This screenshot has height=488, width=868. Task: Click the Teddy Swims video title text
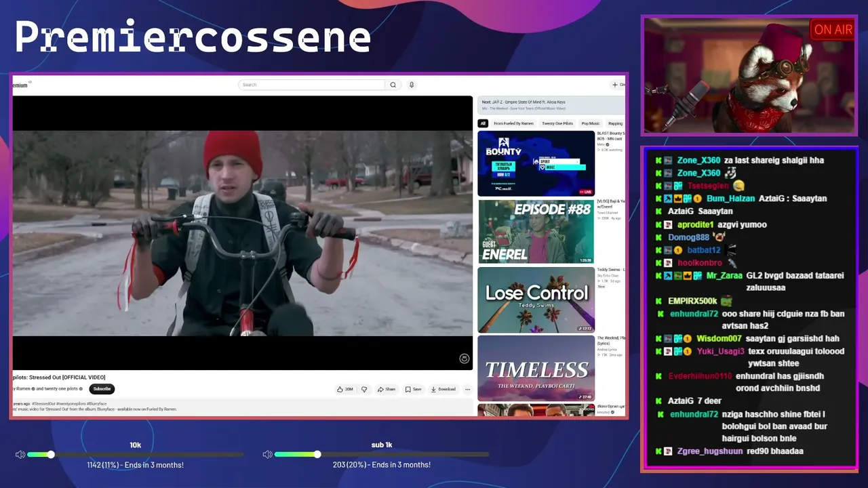coord(610,270)
